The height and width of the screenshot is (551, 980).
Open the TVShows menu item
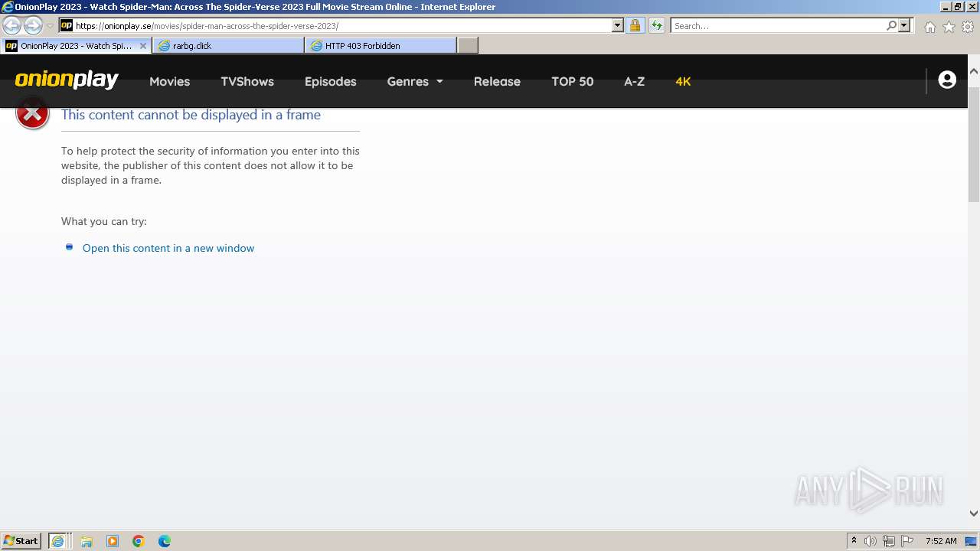tap(247, 81)
